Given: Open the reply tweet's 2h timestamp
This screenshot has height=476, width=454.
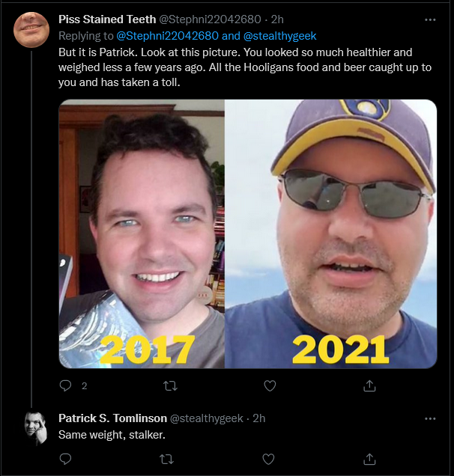Looking at the screenshot, I should coord(259,418).
